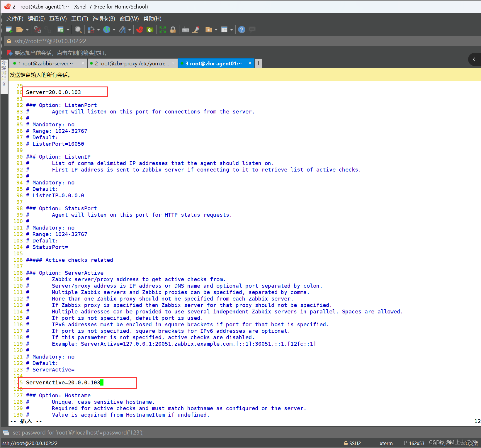Click SSH2 indicator in status bar

coord(352,443)
